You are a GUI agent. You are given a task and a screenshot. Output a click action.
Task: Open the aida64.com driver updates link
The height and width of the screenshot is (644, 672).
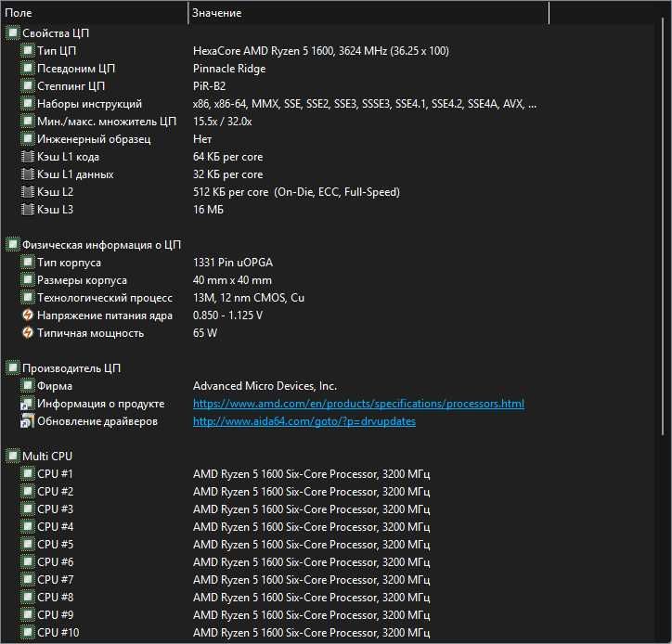pos(304,421)
